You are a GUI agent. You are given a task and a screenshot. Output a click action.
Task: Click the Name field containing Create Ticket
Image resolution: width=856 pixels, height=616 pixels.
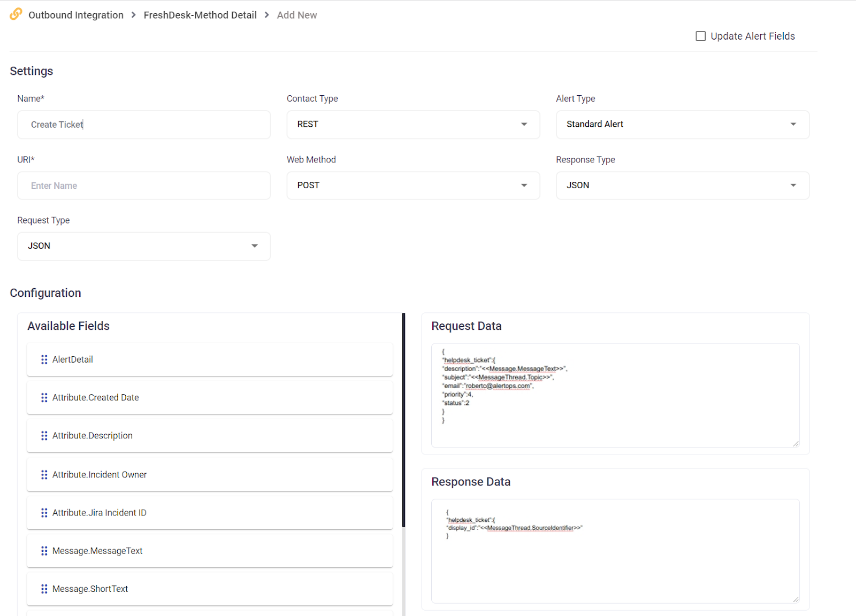point(143,125)
